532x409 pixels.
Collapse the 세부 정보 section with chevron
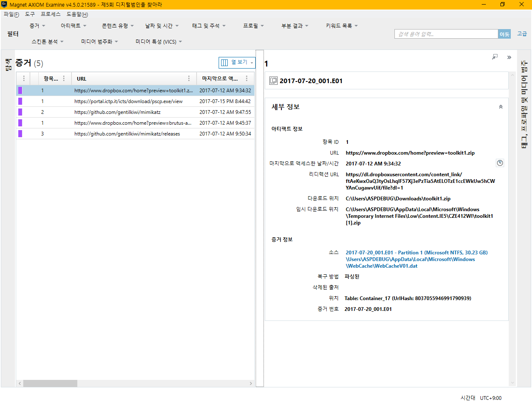[x=501, y=107]
